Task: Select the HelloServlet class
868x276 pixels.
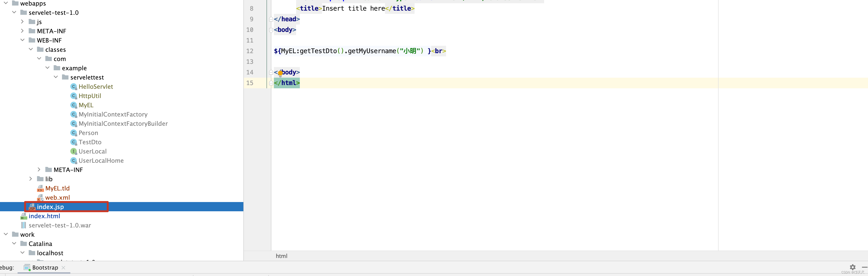Action: click(x=96, y=87)
